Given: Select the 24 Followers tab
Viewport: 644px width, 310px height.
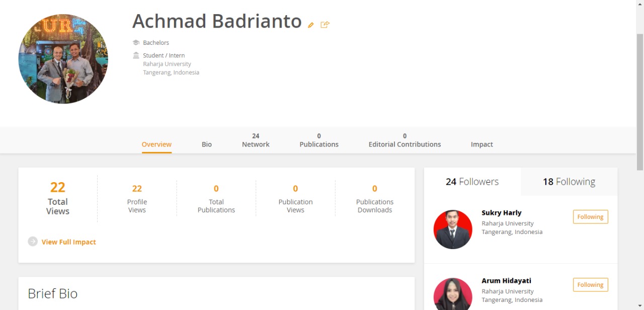Looking at the screenshot, I should (472, 182).
